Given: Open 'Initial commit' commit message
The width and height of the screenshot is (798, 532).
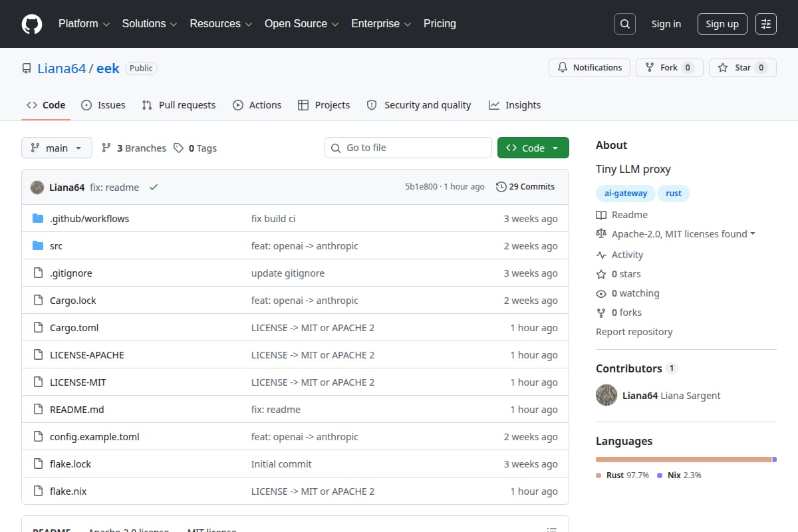Looking at the screenshot, I should click(x=281, y=464).
